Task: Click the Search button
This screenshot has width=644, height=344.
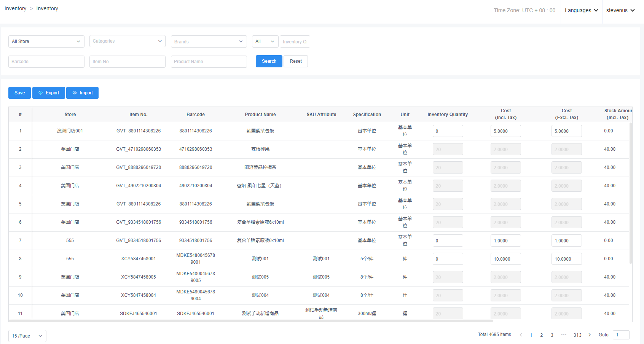Action: click(269, 61)
